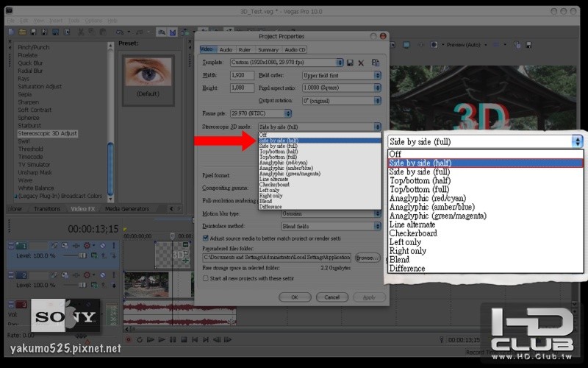The image size is (588, 368).
Task: Click the match media settings icon beside Template
Action: pyautogui.click(x=376, y=63)
